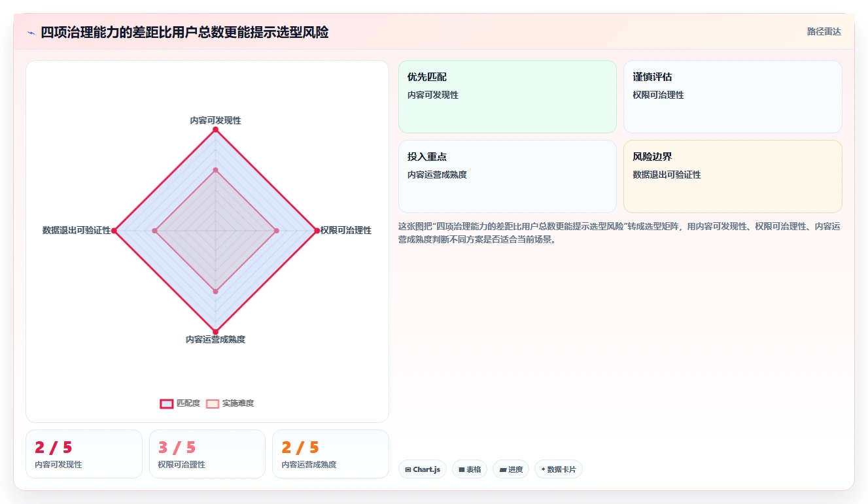This screenshot has height=504, width=868.
Task: Click 权限可治理性 text in 谨慎评估 card
Action: coord(658,95)
